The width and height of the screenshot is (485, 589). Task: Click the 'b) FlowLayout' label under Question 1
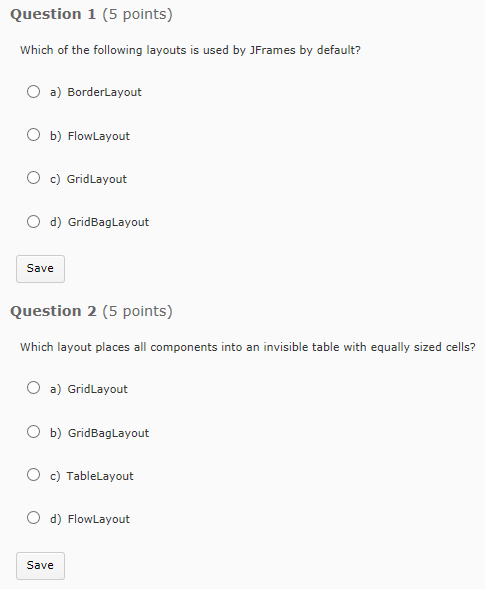tap(90, 136)
